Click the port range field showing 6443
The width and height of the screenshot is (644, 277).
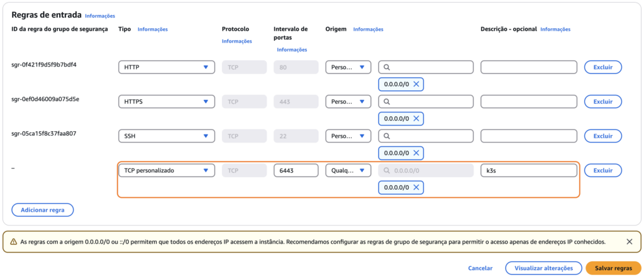[296, 171]
